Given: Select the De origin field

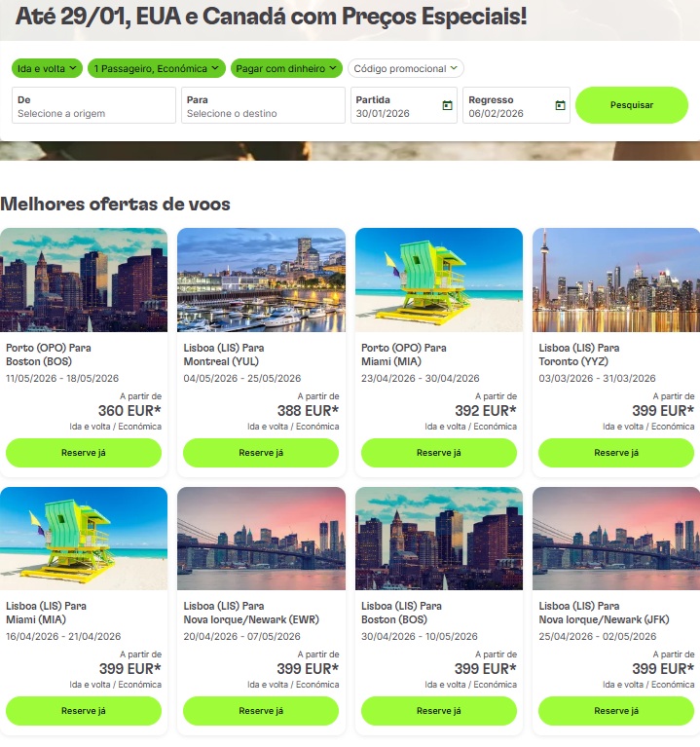Looking at the screenshot, I should point(93,105).
